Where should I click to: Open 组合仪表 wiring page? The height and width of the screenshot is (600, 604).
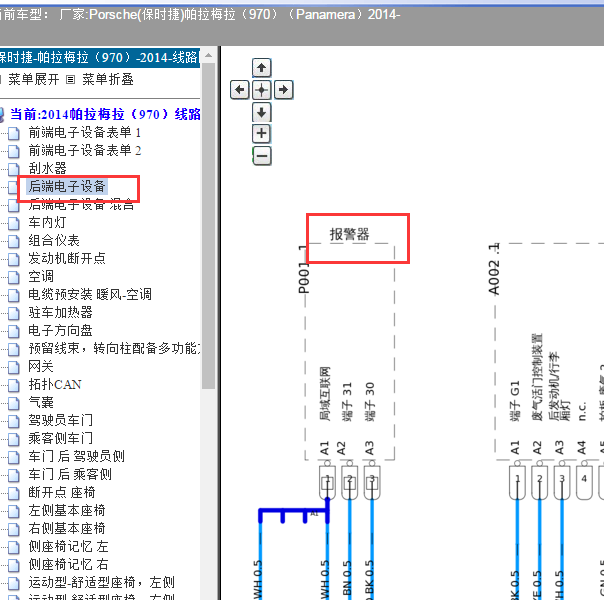(x=54, y=240)
